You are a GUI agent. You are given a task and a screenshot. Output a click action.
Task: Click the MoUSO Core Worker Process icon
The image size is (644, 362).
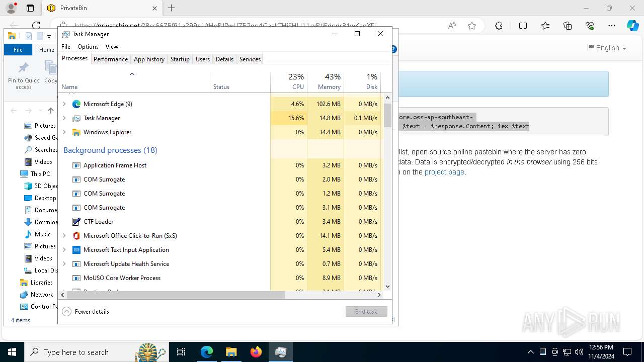pos(76,278)
